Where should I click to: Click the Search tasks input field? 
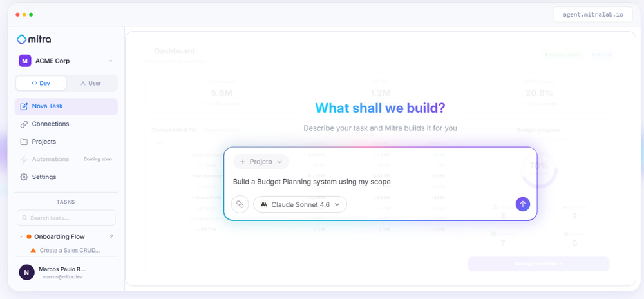pos(66,218)
